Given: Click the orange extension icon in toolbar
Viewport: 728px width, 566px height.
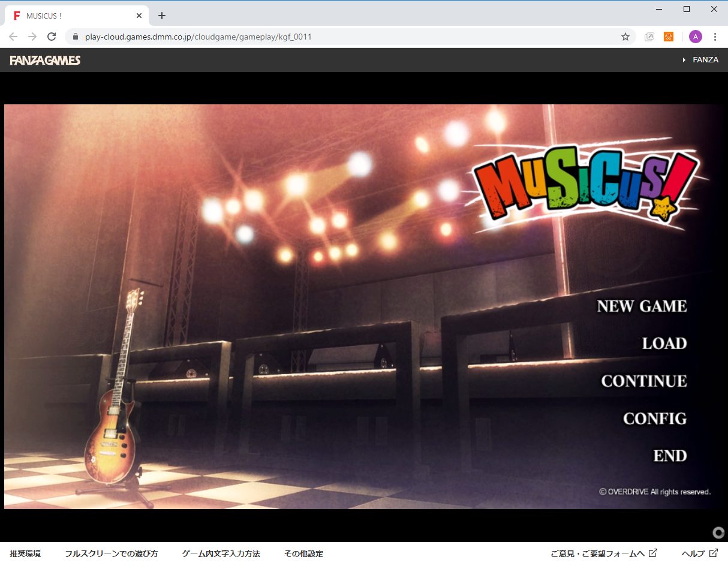Looking at the screenshot, I should tap(668, 37).
